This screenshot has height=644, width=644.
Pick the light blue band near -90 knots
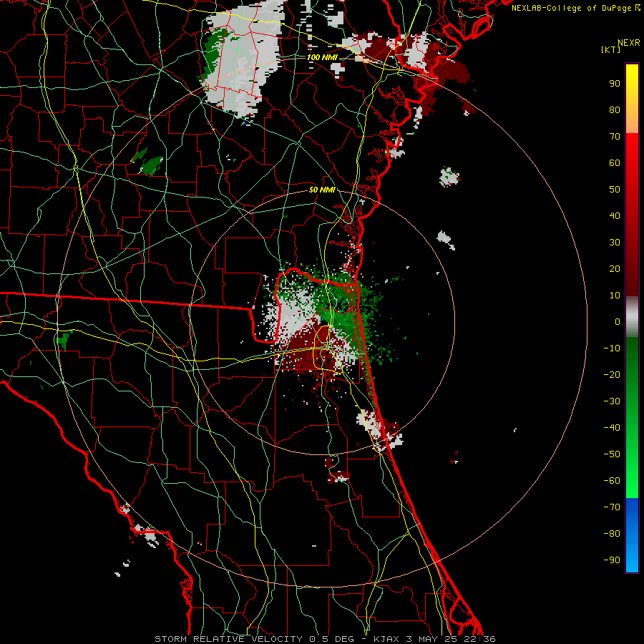(x=632, y=559)
